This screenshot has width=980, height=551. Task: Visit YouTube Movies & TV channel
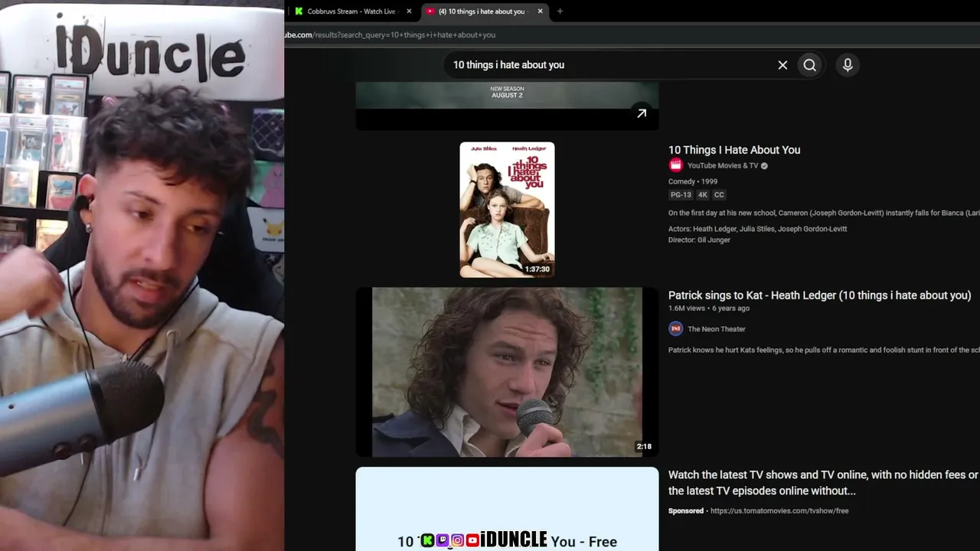[723, 165]
